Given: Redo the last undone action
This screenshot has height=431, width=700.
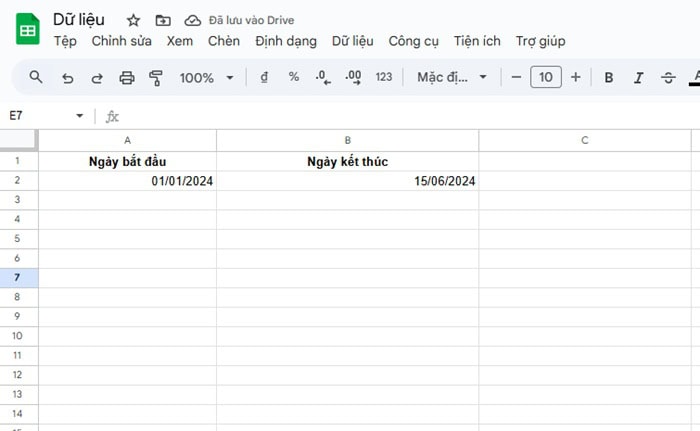Looking at the screenshot, I should click(x=97, y=77).
